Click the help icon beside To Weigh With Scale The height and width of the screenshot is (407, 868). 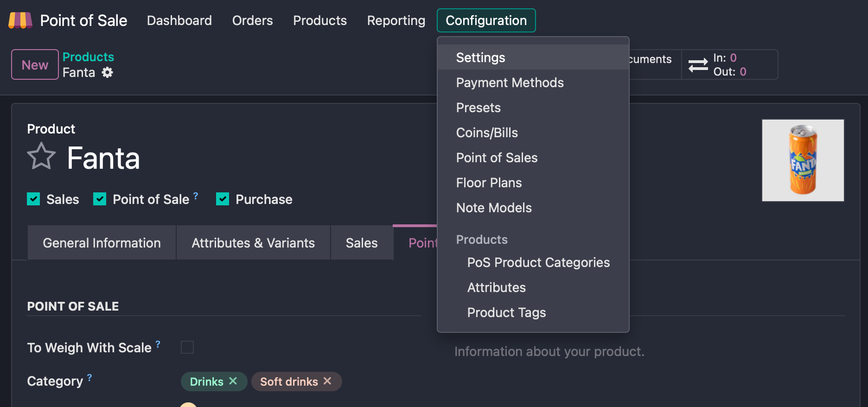click(158, 344)
